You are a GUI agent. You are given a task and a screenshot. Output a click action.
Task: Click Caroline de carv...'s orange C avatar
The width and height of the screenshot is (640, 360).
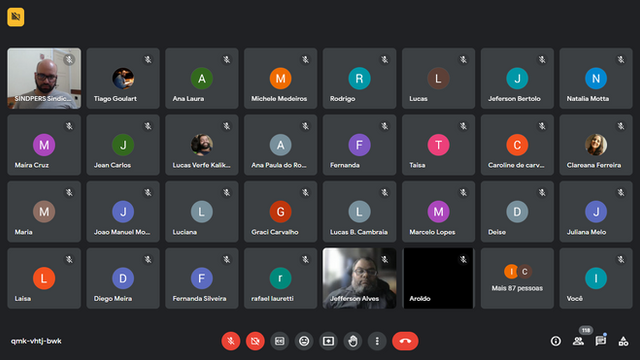click(x=517, y=145)
